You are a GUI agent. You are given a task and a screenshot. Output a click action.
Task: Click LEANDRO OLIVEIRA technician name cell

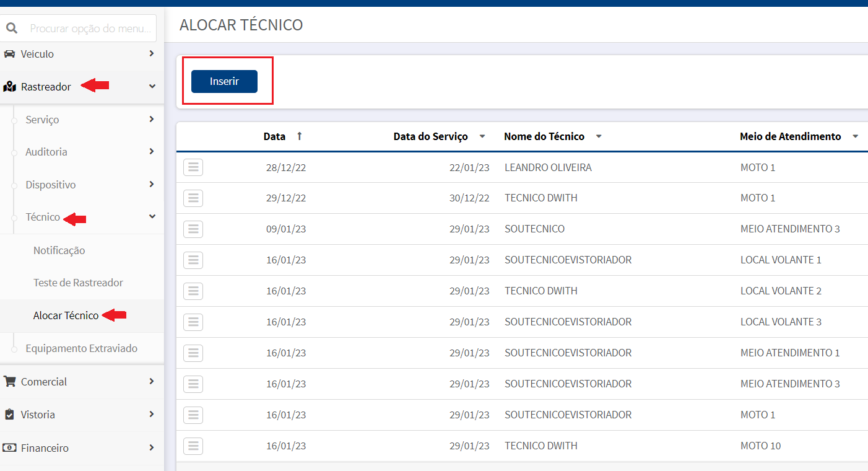548,167
